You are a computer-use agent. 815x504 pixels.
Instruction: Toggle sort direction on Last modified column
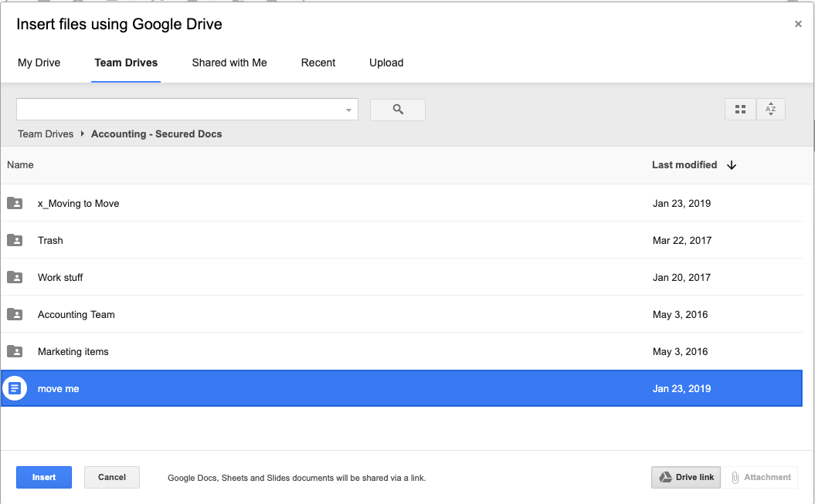(731, 164)
